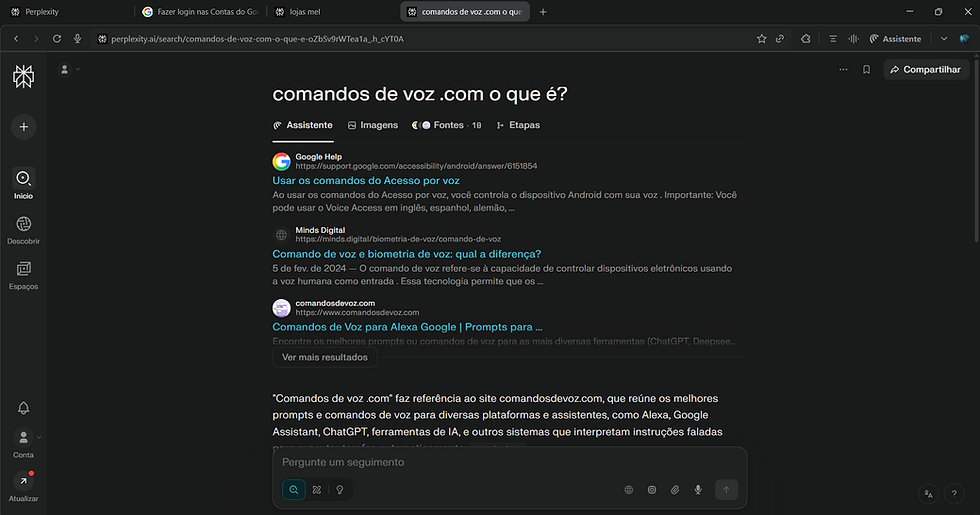Open 'Usar os comandos do Acesso por voz' link
This screenshot has width=980, height=515.
[366, 181]
